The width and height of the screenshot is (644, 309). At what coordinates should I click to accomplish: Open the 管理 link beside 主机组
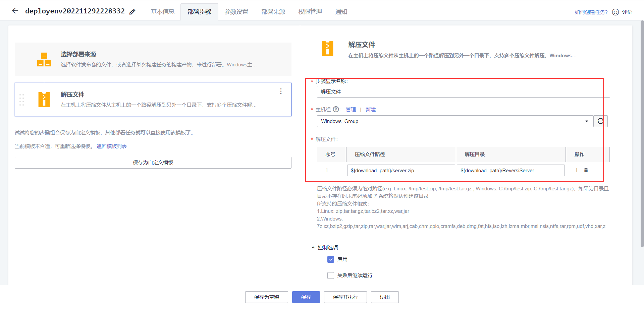pyautogui.click(x=351, y=109)
